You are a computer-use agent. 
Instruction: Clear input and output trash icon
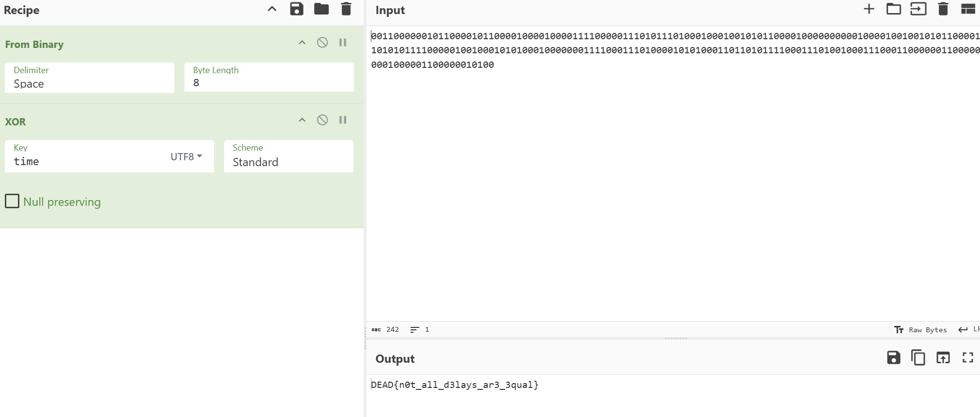[x=943, y=9]
